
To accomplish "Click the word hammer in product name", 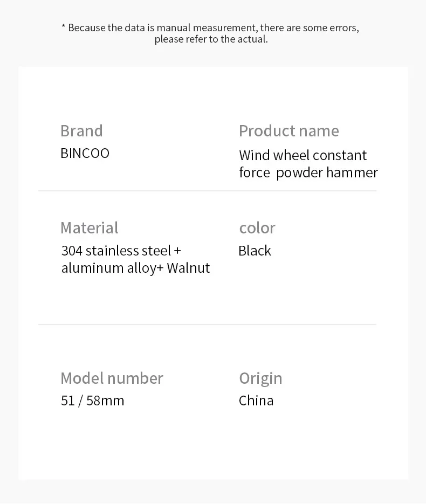I will (352, 172).
